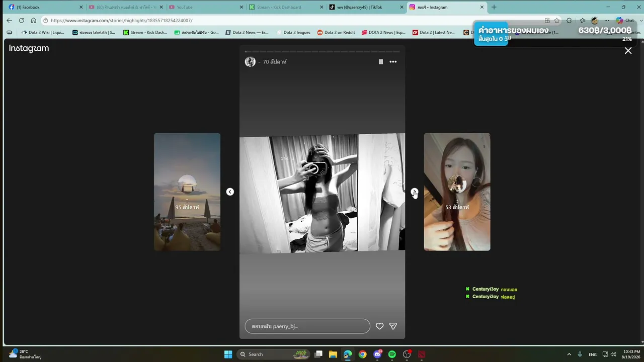Like the story with the heart icon
This screenshot has height=362, width=644.
pyautogui.click(x=380, y=326)
